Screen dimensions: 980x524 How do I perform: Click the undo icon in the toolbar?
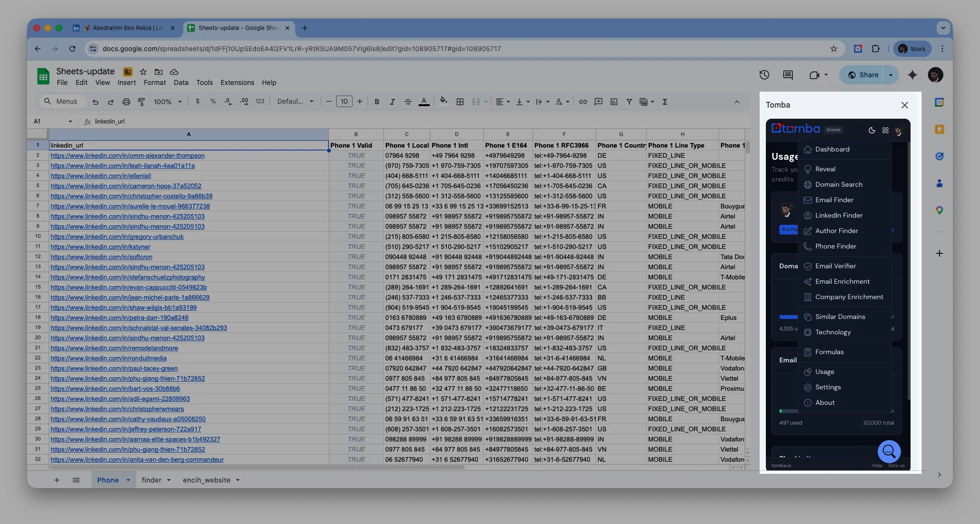(95, 102)
